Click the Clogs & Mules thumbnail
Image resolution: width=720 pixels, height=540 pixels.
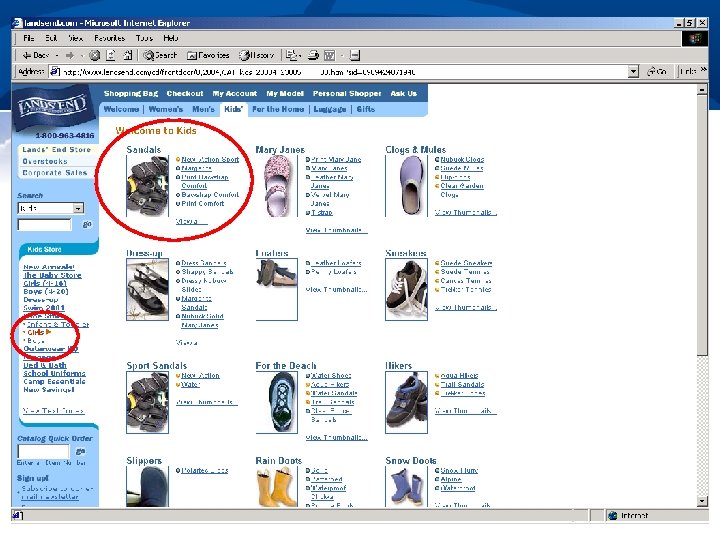[x=406, y=186]
